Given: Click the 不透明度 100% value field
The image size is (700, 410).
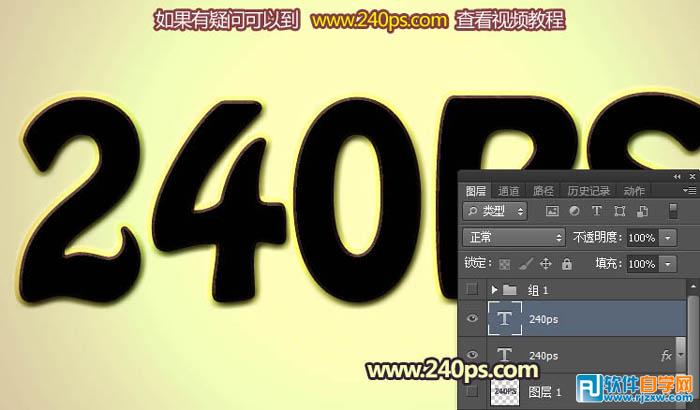Looking at the screenshot, I should (x=643, y=238).
